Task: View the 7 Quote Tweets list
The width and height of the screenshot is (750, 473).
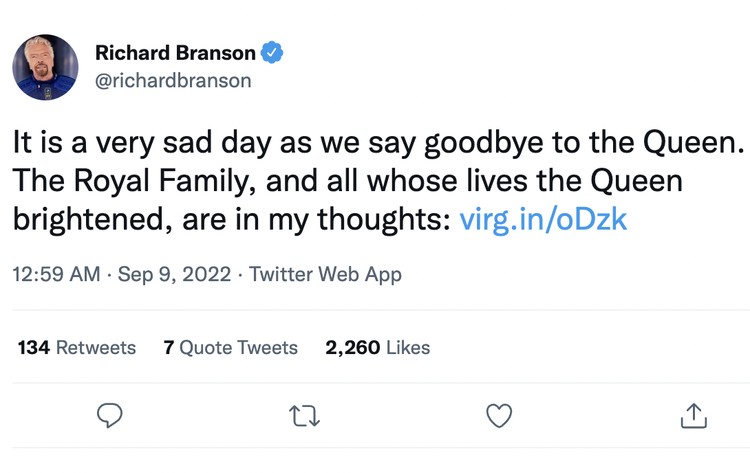Action: [231, 347]
